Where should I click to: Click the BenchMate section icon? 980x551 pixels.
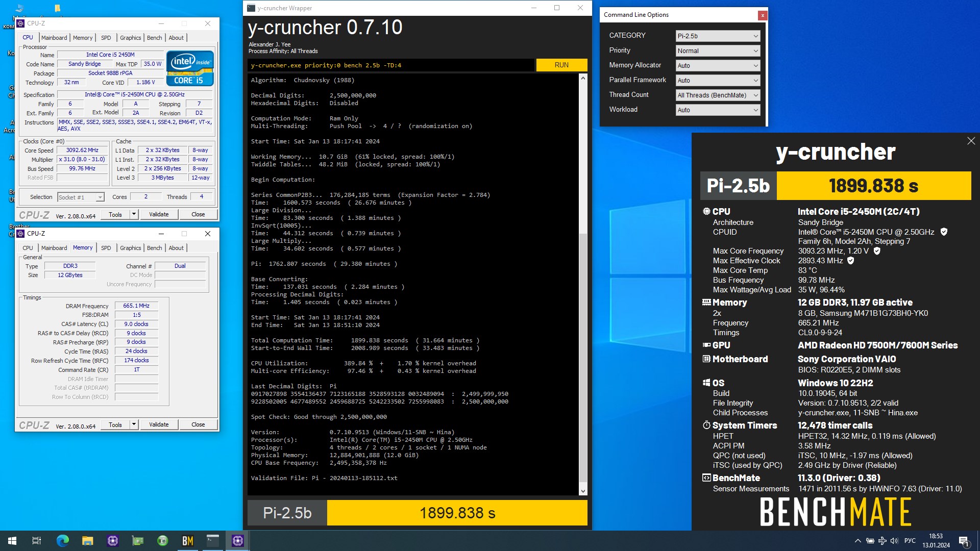click(706, 478)
